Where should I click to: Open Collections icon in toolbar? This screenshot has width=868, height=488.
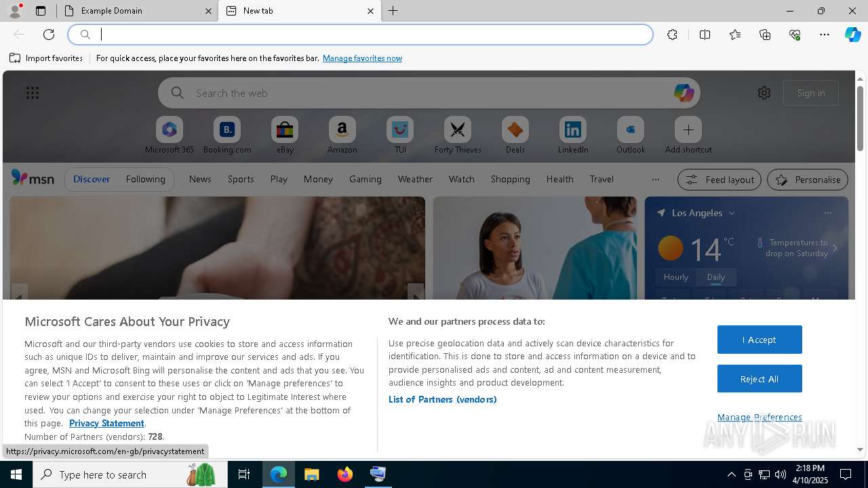765,35
